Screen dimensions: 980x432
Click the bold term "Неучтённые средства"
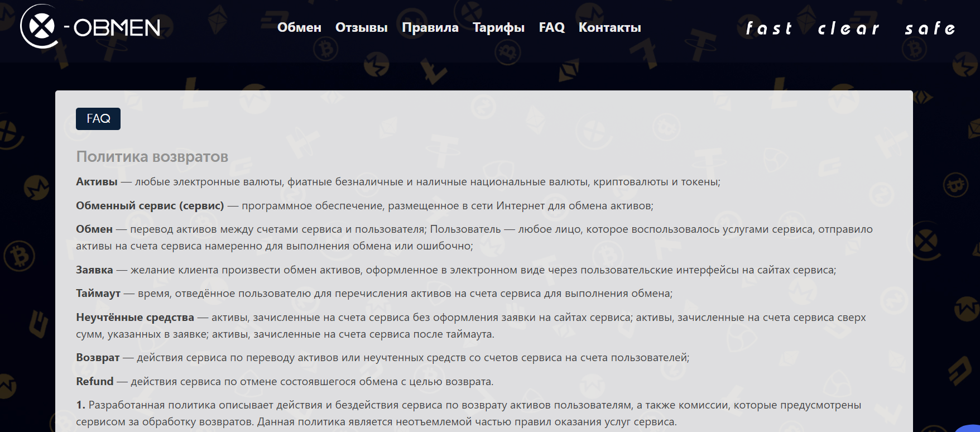click(x=135, y=318)
